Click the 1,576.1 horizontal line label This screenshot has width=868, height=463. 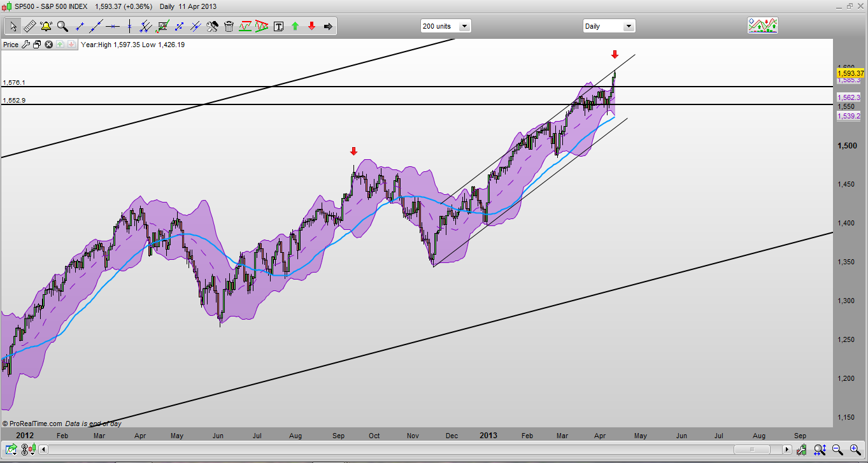14,83
